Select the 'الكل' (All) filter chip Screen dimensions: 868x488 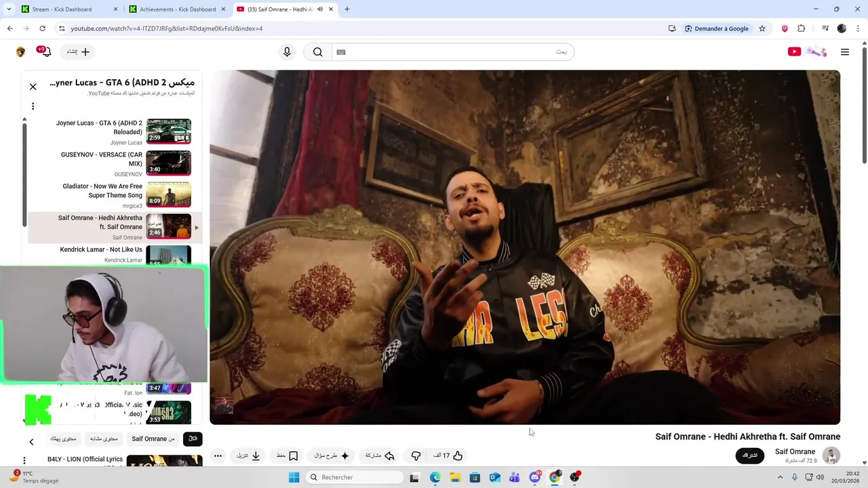193,439
